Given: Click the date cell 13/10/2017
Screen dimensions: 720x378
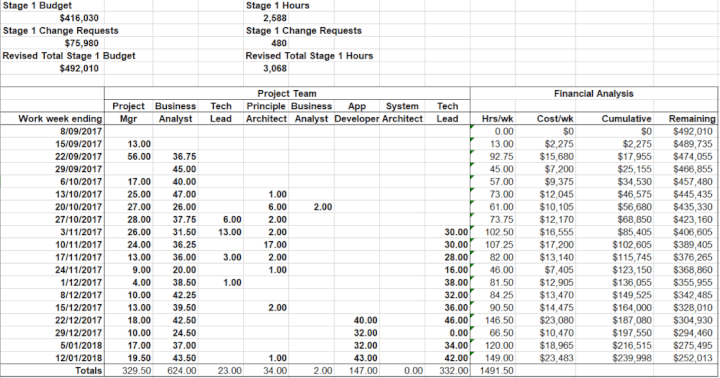Looking at the screenshot, I should point(79,194).
